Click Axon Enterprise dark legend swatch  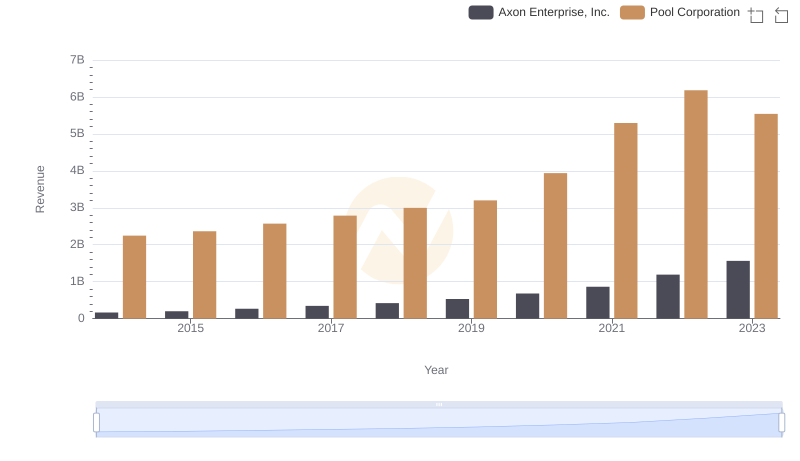[481, 12]
